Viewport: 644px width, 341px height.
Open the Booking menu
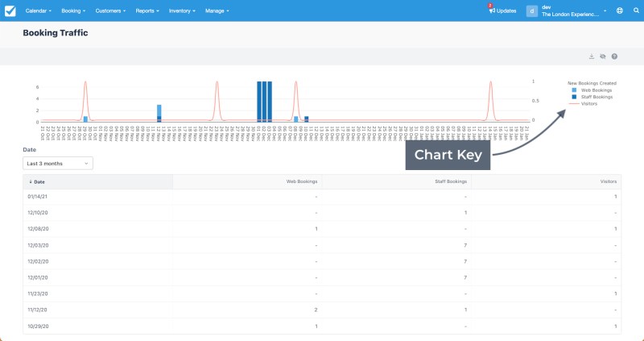pyautogui.click(x=73, y=11)
